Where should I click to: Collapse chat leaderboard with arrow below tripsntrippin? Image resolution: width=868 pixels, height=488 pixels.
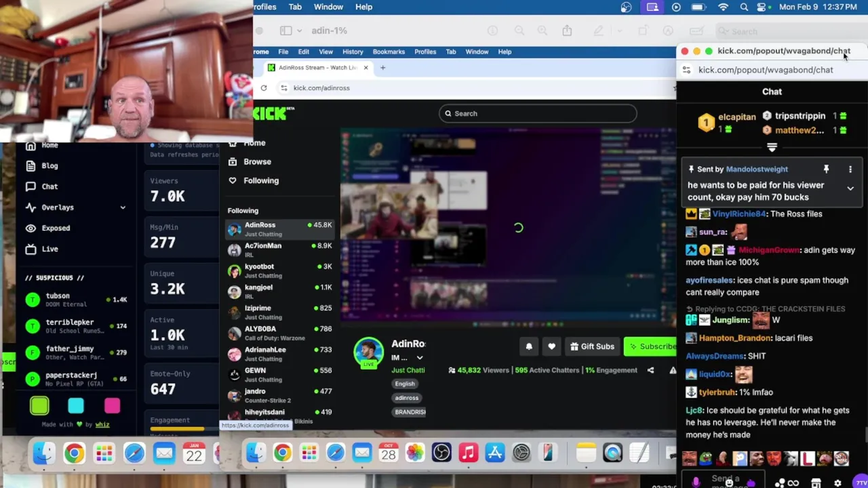[772, 147]
